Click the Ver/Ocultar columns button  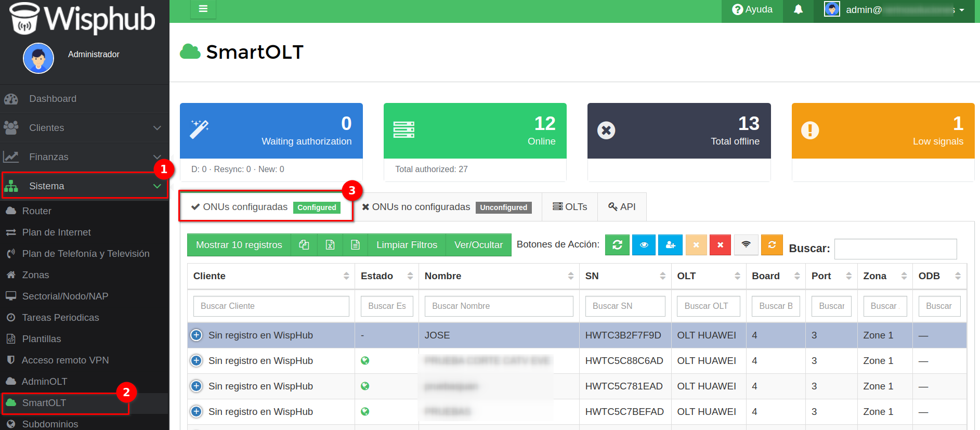pyautogui.click(x=479, y=245)
